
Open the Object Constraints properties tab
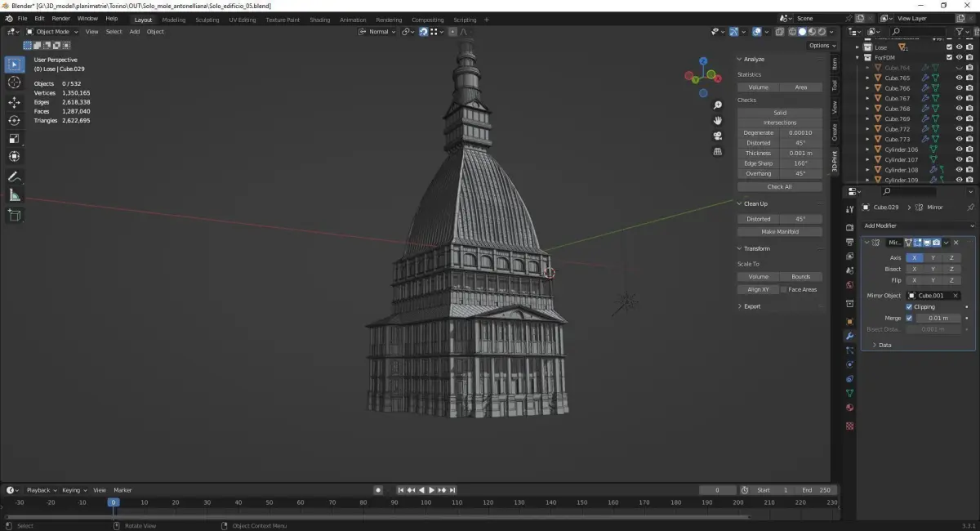click(849, 379)
